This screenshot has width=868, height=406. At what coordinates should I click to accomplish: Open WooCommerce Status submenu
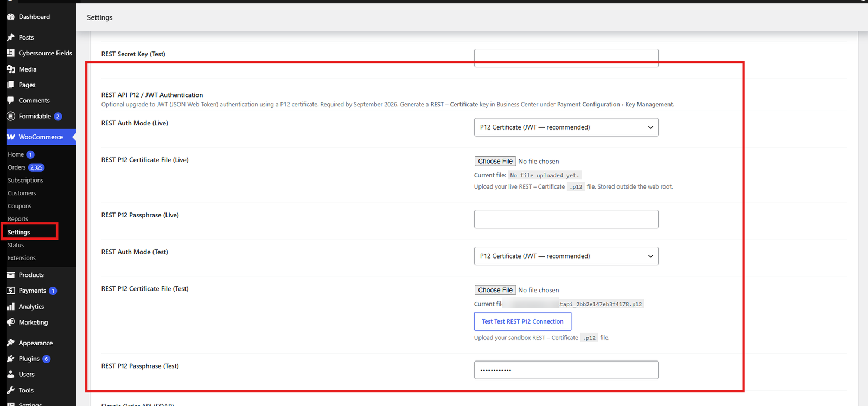pos(16,246)
